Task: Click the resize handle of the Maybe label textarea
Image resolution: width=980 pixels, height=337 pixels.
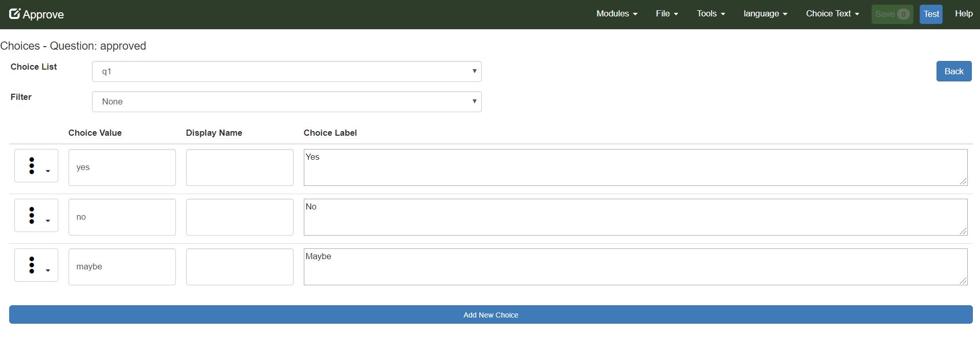Action: click(963, 281)
